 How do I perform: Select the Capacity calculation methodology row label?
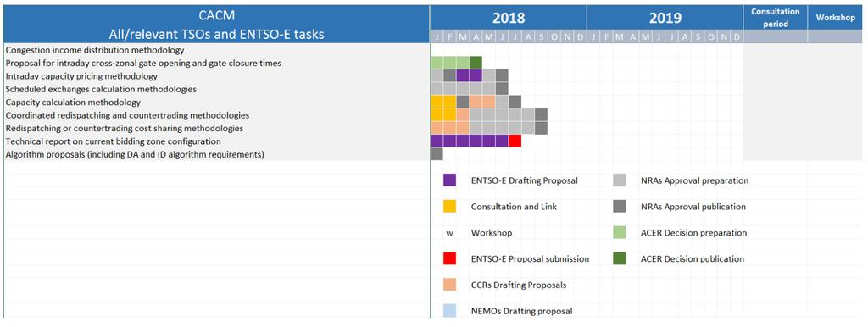73,103
